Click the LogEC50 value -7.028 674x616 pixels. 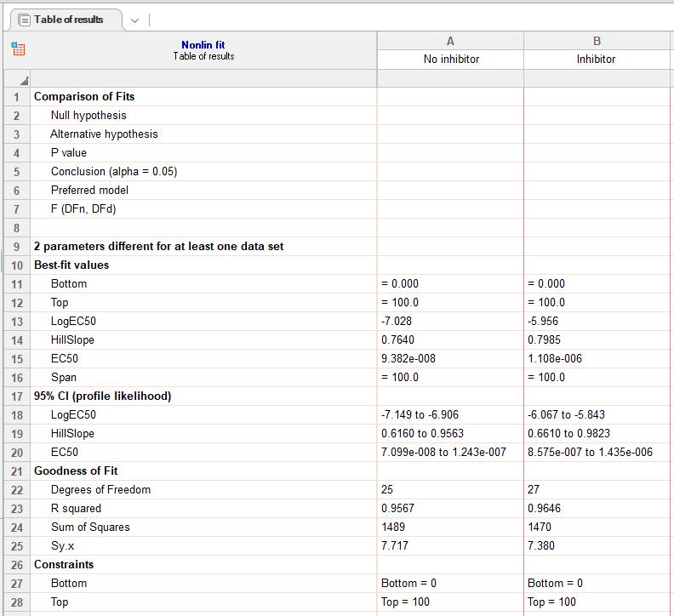pyautogui.click(x=397, y=321)
